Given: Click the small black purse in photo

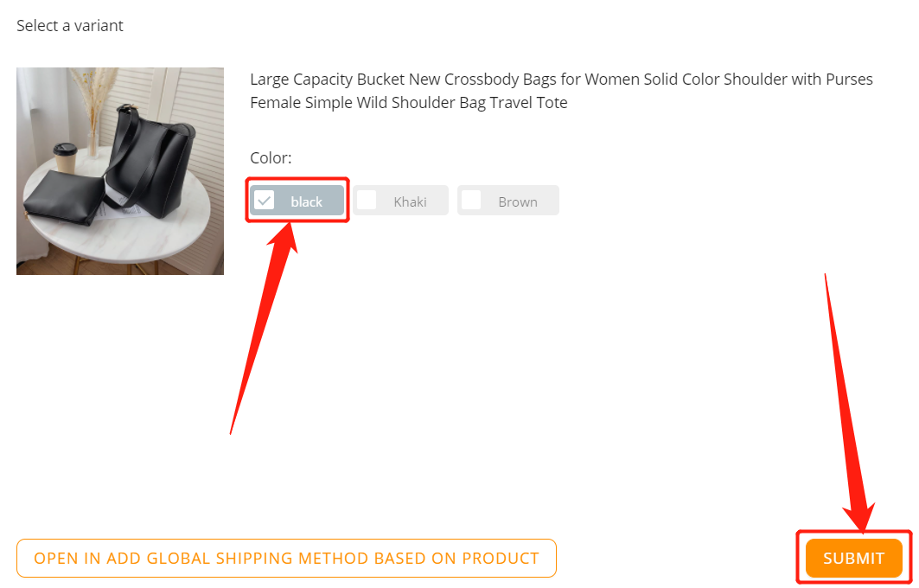Looking at the screenshot, I should [x=65, y=196].
